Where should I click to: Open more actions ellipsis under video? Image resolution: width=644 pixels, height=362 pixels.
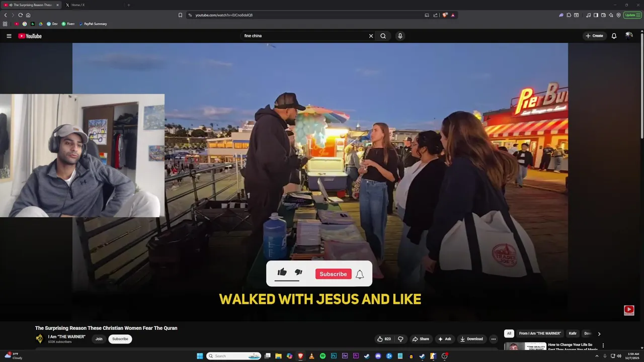pos(494,339)
